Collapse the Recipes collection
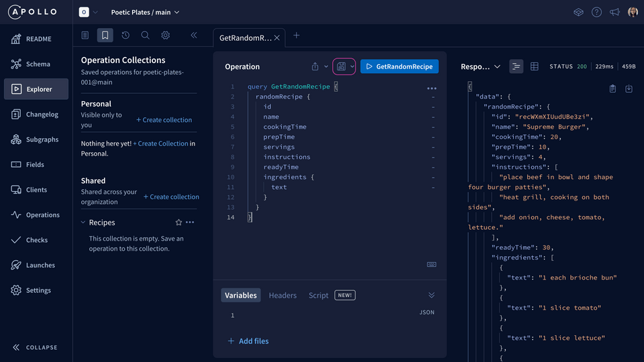The width and height of the screenshot is (644, 362). coord(83,223)
